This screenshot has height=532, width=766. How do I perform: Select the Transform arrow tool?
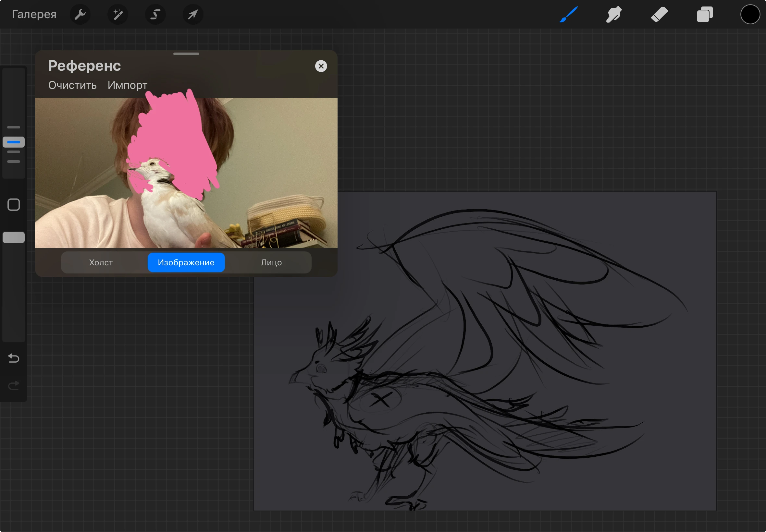point(193,14)
